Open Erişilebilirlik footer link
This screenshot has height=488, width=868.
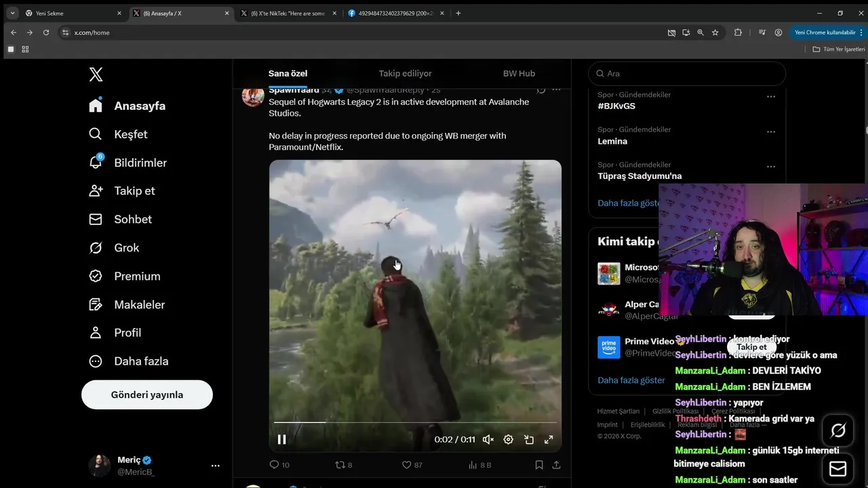[648, 425]
